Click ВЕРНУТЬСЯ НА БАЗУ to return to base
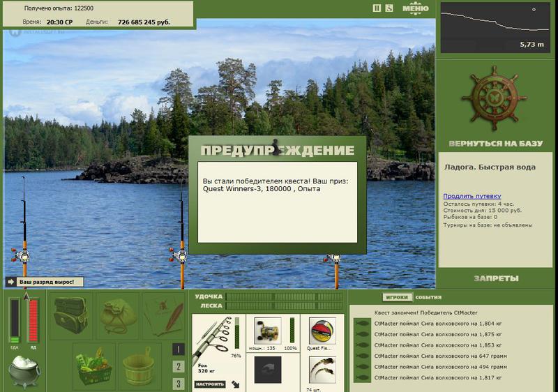Screen dimensions: 558x392 (x=496, y=144)
